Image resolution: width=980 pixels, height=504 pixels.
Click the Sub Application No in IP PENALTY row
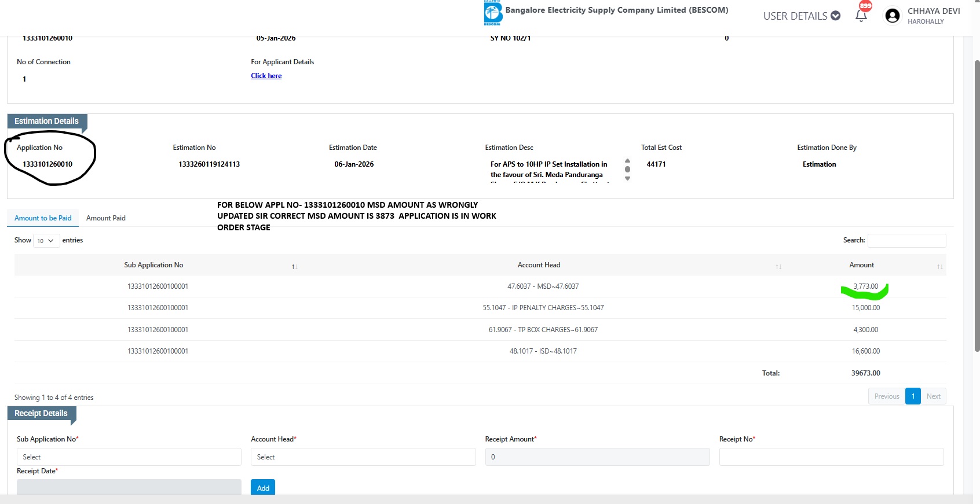click(x=158, y=308)
